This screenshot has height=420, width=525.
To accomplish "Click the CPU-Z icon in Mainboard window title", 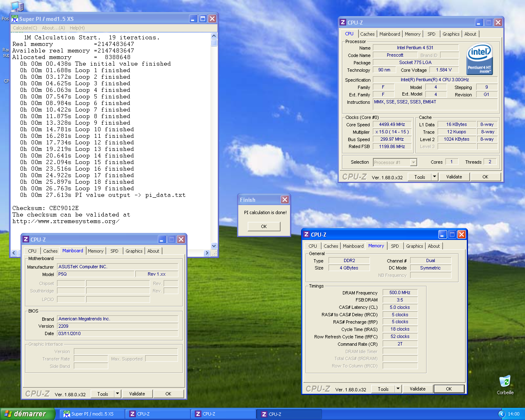I will pyautogui.click(x=26, y=240).
